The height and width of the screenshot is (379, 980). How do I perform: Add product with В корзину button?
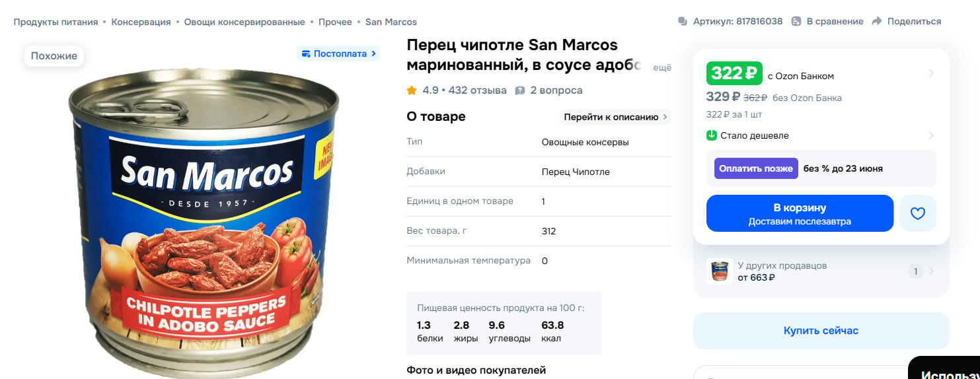click(x=800, y=213)
